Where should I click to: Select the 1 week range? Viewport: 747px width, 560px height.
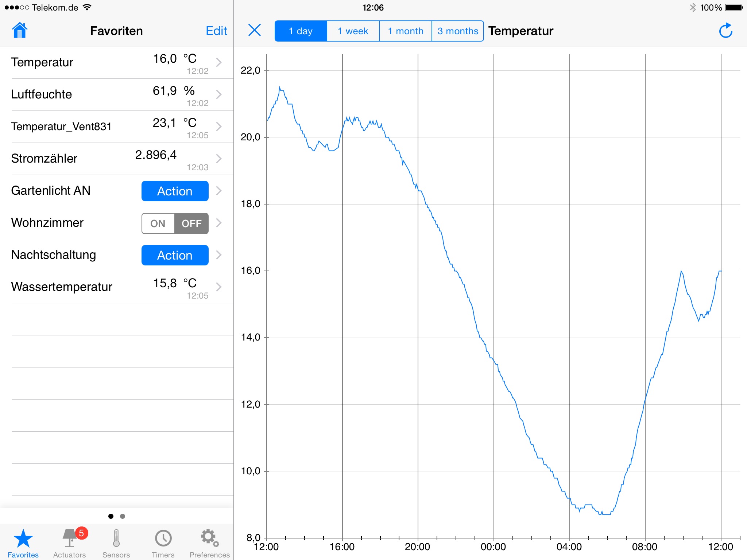coord(353,31)
